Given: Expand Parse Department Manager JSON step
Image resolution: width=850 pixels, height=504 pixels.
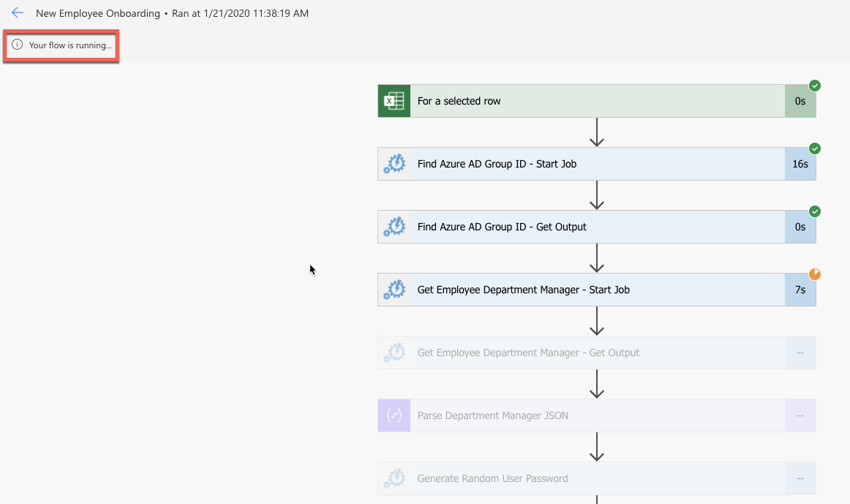Looking at the screenshot, I should [x=597, y=415].
